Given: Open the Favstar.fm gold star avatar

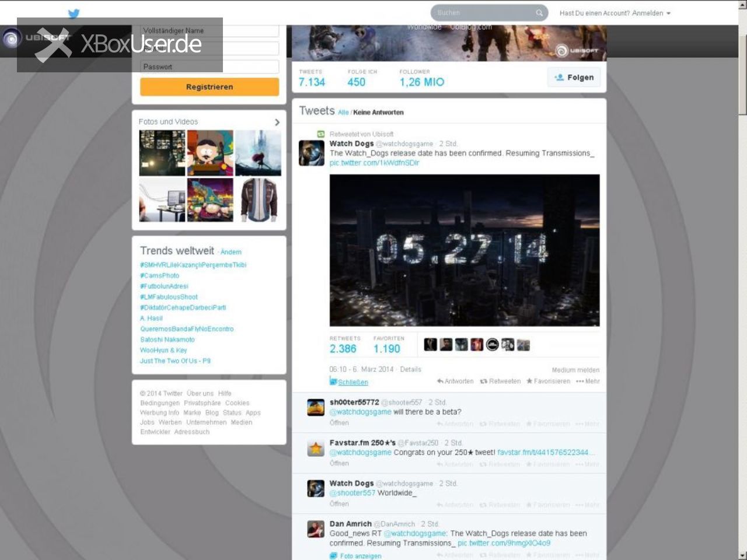Looking at the screenshot, I should coord(316,448).
